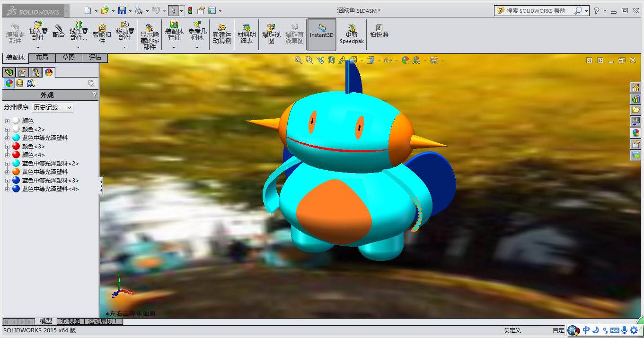The width and height of the screenshot is (644, 338).
Task: Click the Section View icon
Action: pos(331,60)
